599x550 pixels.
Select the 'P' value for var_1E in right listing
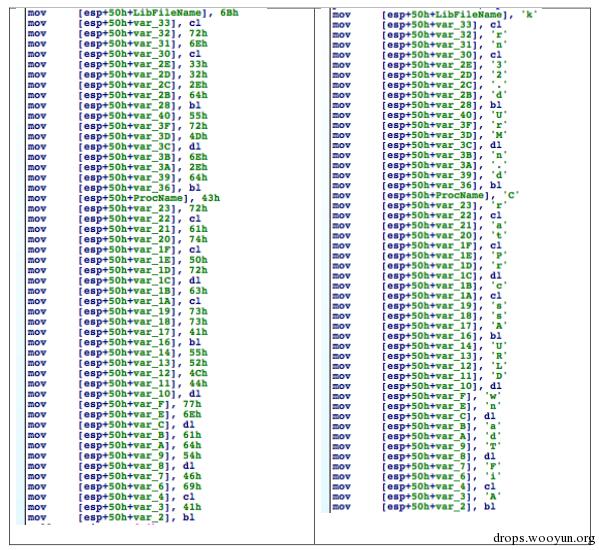[x=499, y=256]
